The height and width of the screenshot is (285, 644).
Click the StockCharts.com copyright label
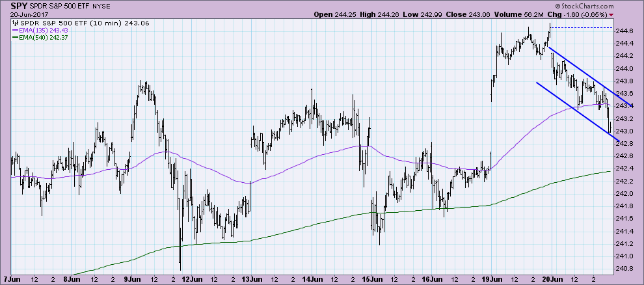point(584,6)
